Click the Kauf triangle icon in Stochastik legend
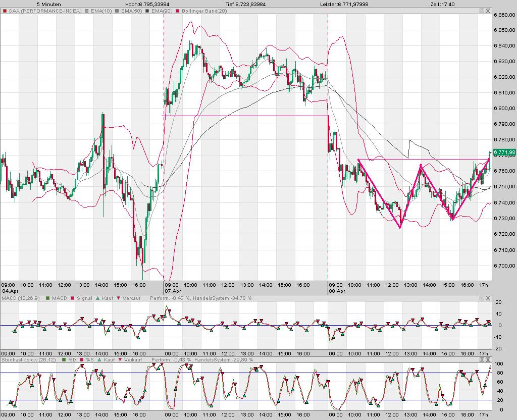The image size is (517, 420). click(x=99, y=359)
